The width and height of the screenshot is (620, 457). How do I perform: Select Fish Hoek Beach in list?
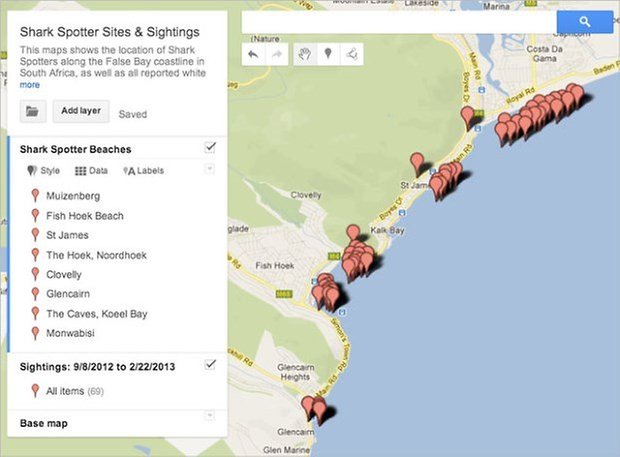coord(85,216)
